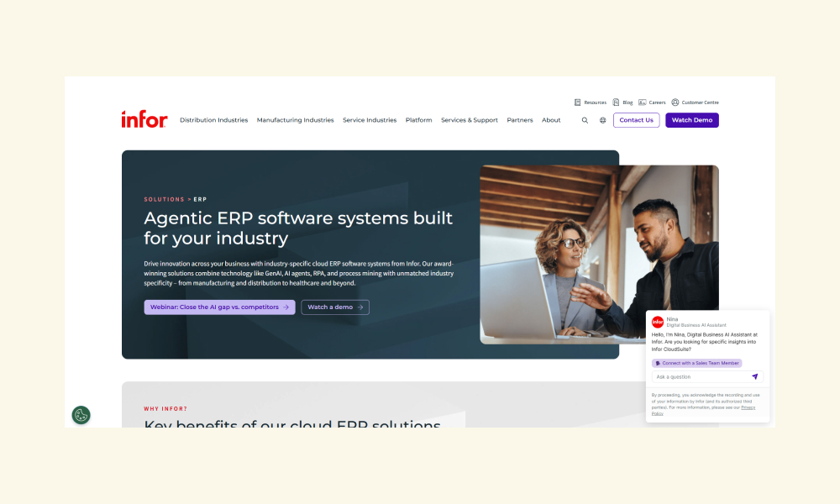The image size is (840, 504).
Task: Open Distribution Industries menu
Action: coord(213,120)
